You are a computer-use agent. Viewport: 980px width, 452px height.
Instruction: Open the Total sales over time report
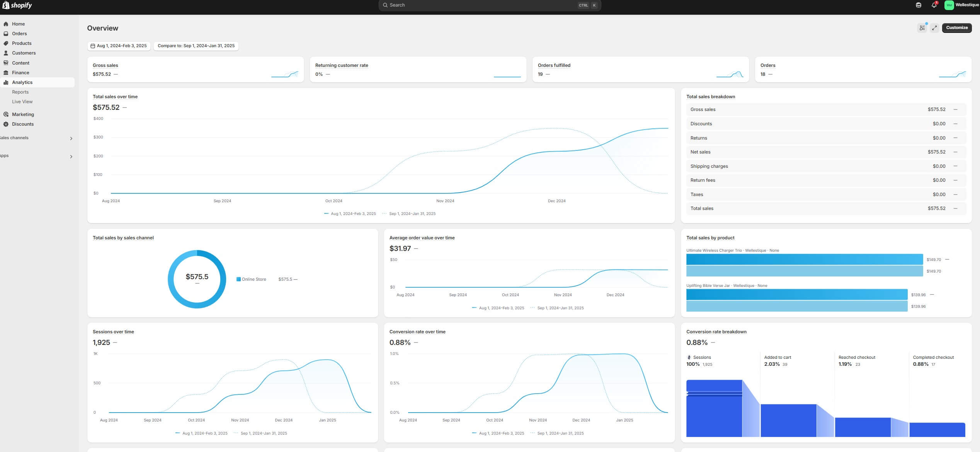[x=115, y=97]
